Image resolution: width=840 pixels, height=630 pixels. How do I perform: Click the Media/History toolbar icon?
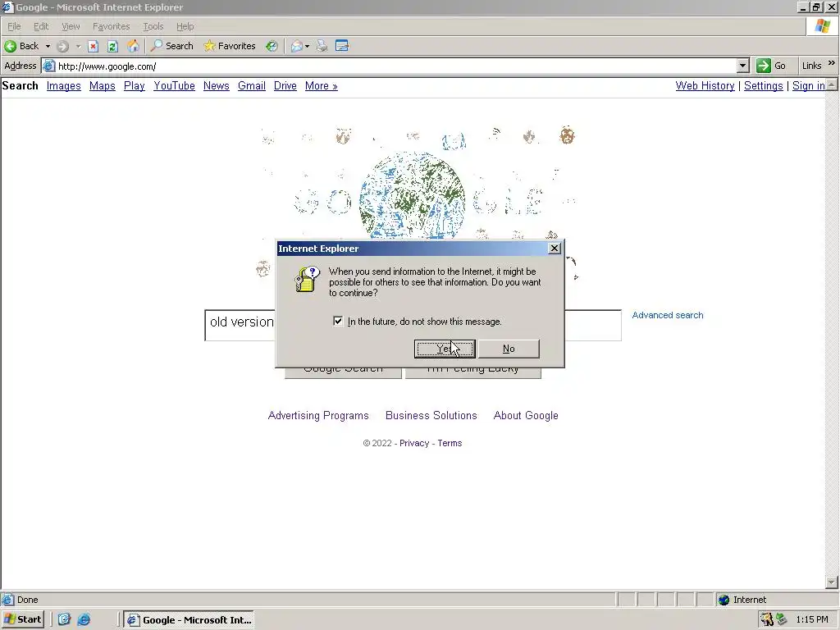272,46
